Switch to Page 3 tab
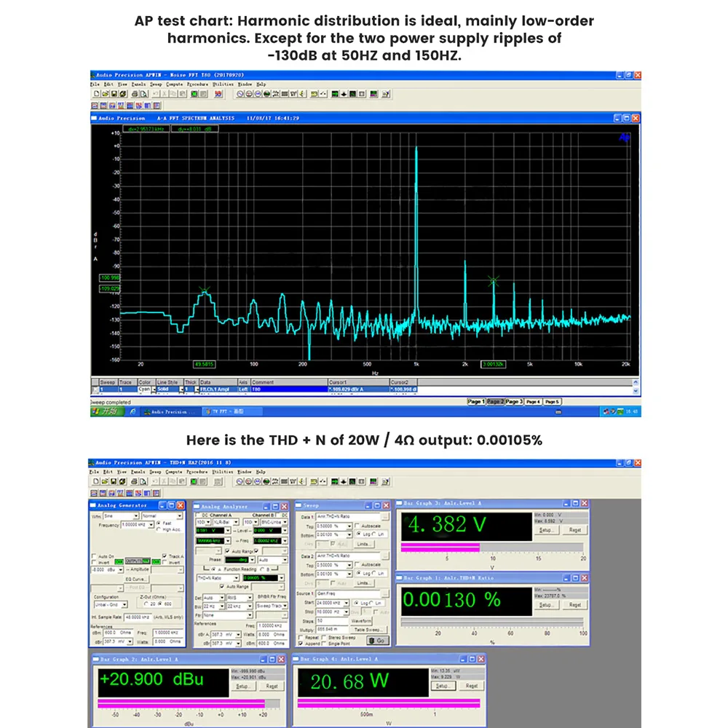The image size is (728, 728). pos(514,402)
